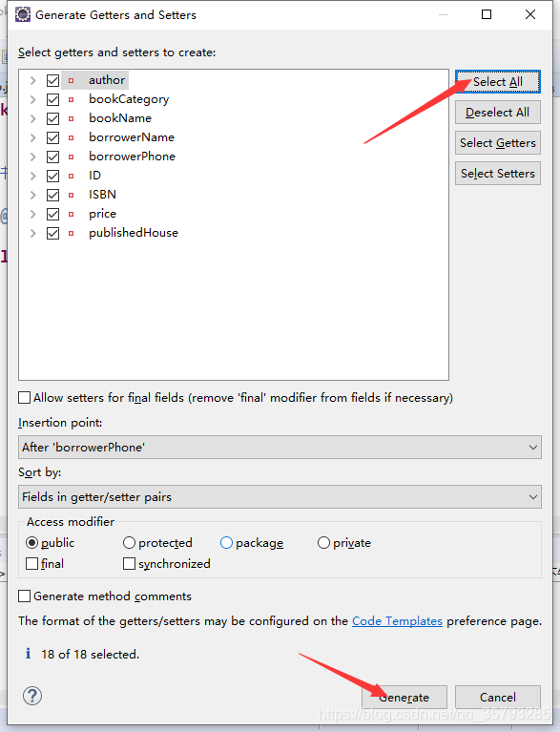Click the field icon beside ID

click(x=71, y=176)
